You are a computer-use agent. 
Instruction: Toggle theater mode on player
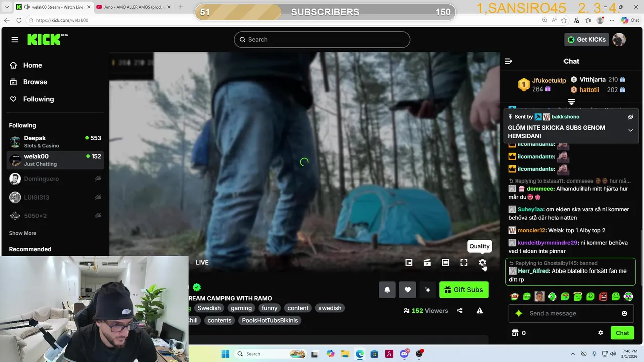click(x=445, y=262)
